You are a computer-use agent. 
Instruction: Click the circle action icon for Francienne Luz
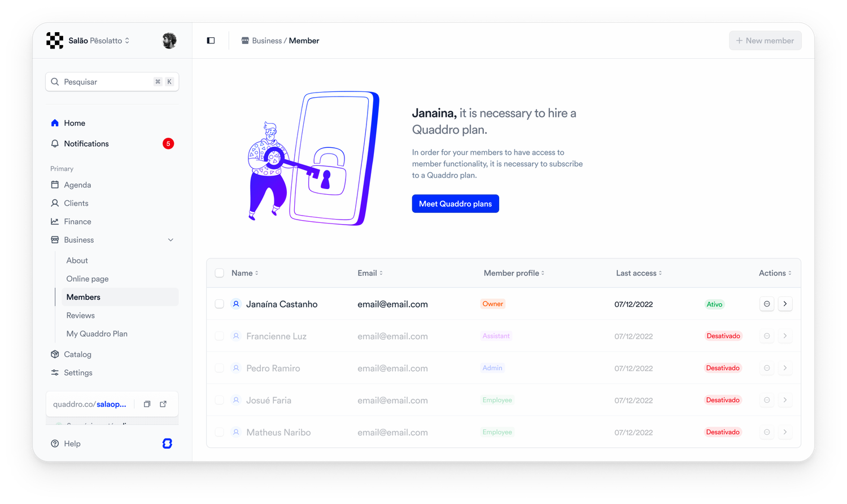[x=767, y=336]
